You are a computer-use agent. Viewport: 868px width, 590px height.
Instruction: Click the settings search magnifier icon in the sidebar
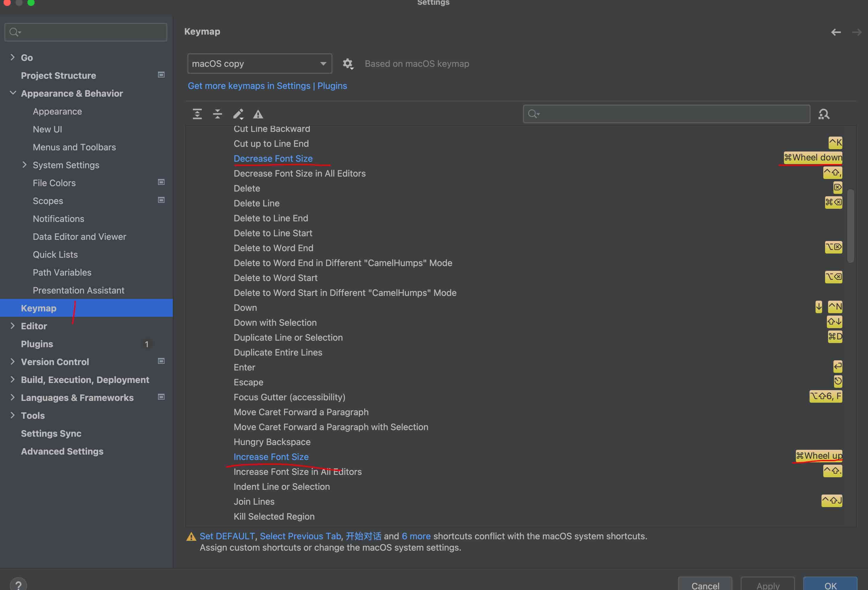[15, 32]
